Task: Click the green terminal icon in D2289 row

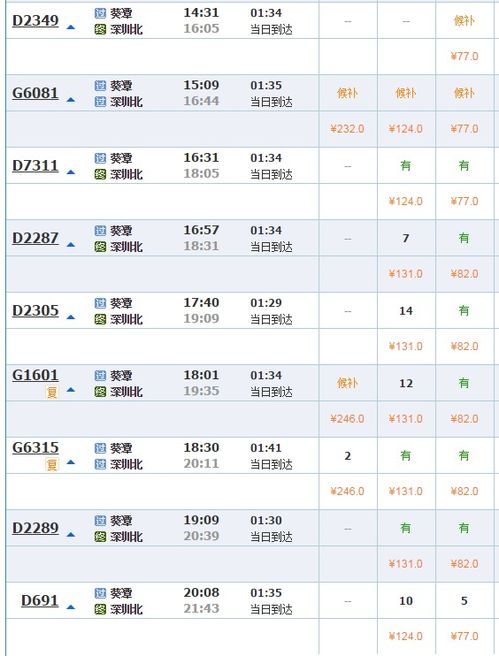Action: (x=100, y=537)
